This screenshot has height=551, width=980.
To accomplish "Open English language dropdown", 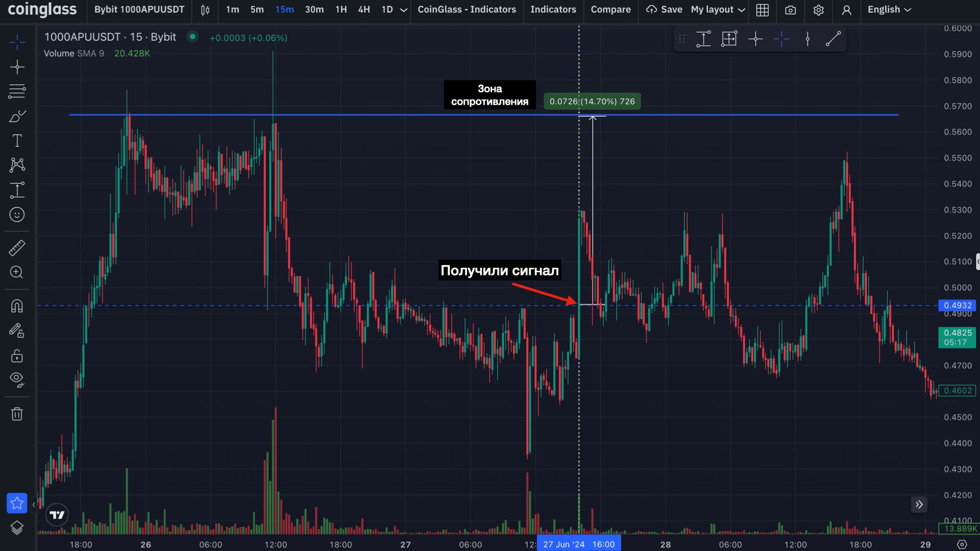I will [889, 10].
